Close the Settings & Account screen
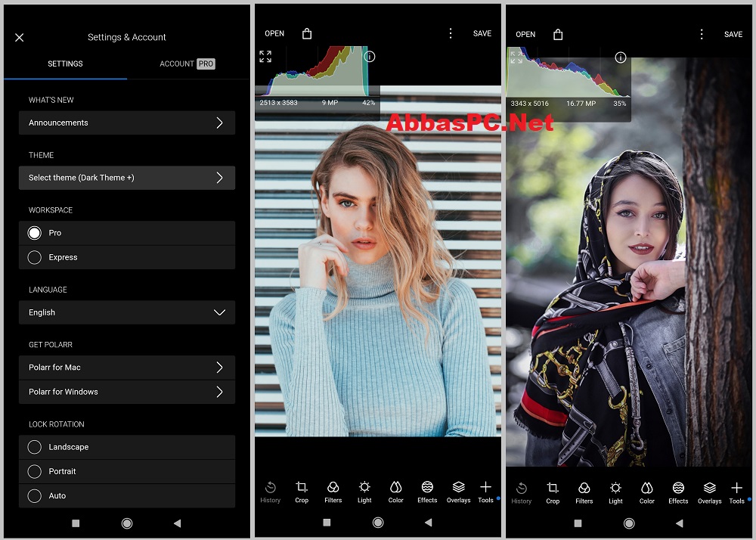The width and height of the screenshot is (756, 540). click(x=20, y=37)
